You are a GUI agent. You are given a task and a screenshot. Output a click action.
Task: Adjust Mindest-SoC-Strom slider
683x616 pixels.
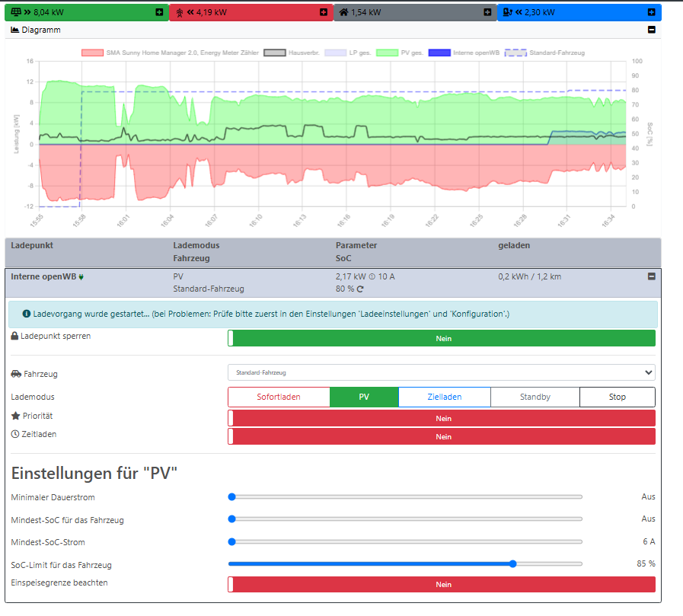click(405, 542)
